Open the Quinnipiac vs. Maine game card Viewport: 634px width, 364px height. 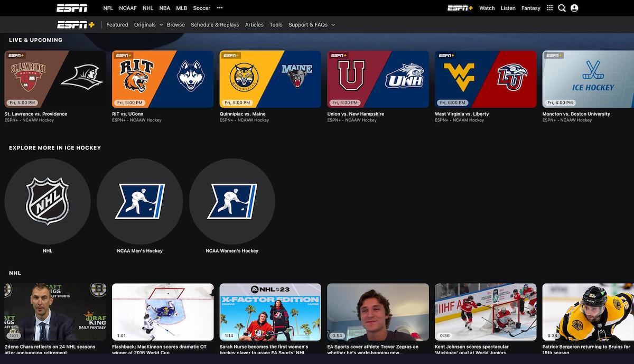(x=270, y=78)
